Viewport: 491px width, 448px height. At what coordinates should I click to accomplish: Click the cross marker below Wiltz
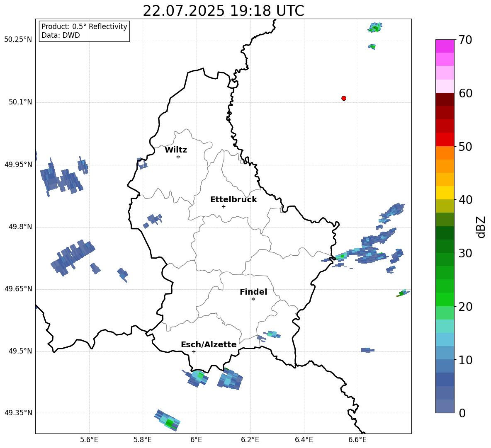click(x=178, y=157)
